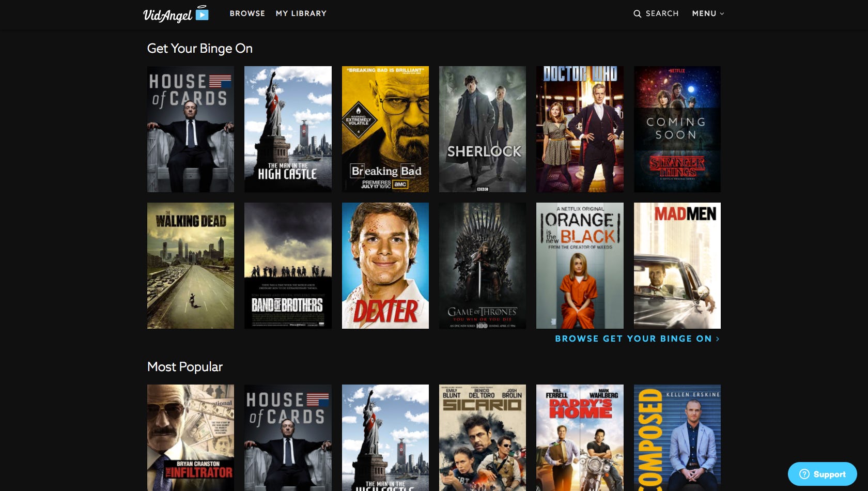Expand the MENU dropdown

(x=708, y=14)
